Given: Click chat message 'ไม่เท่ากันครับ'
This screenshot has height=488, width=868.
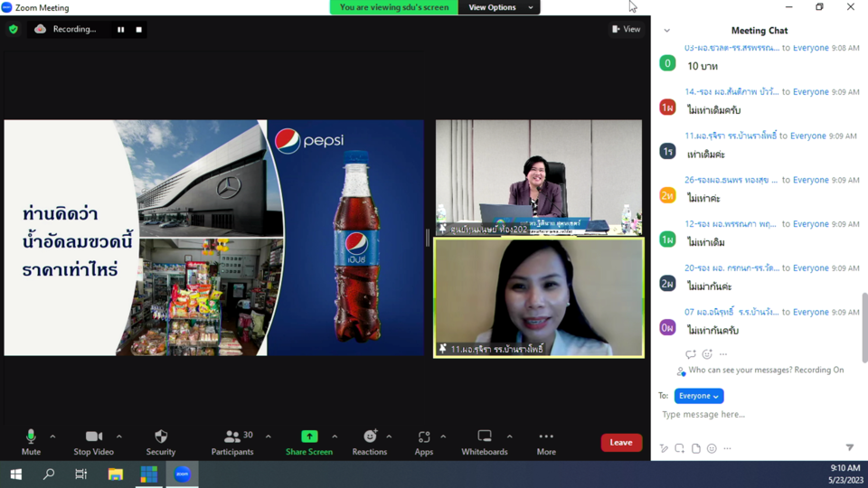Looking at the screenshot, I should pos(713,331).
